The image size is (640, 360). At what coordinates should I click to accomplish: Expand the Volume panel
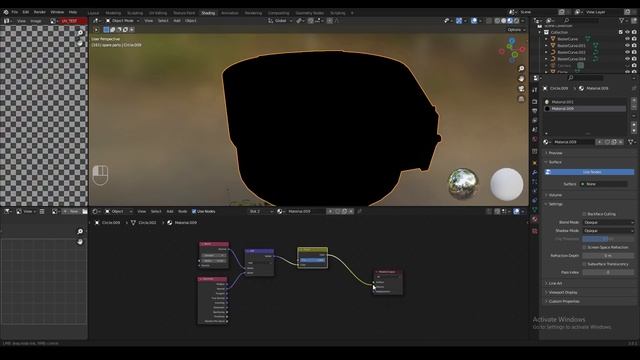pyautogui.click(x=555, y=195)
